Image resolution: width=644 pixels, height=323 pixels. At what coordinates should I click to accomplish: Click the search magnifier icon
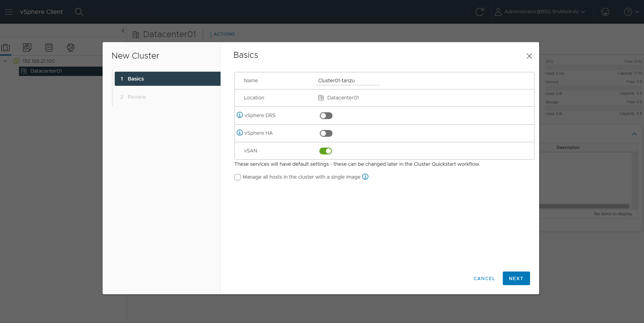pyautogui.click(x=79, y=12)
